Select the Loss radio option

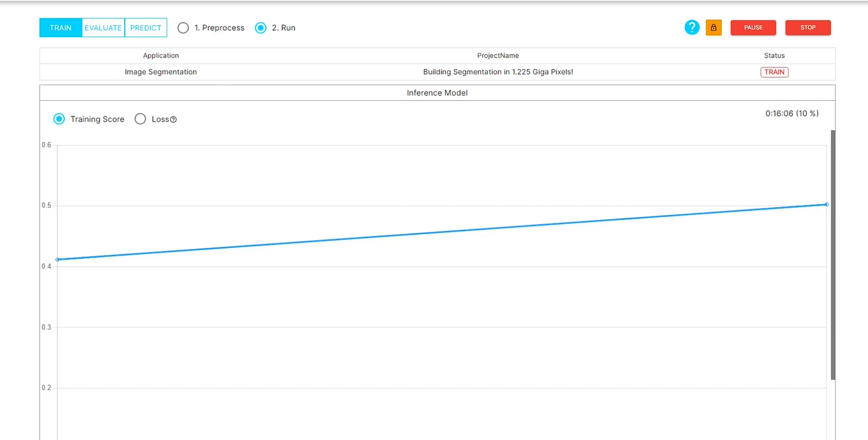(x=140, y=119)
